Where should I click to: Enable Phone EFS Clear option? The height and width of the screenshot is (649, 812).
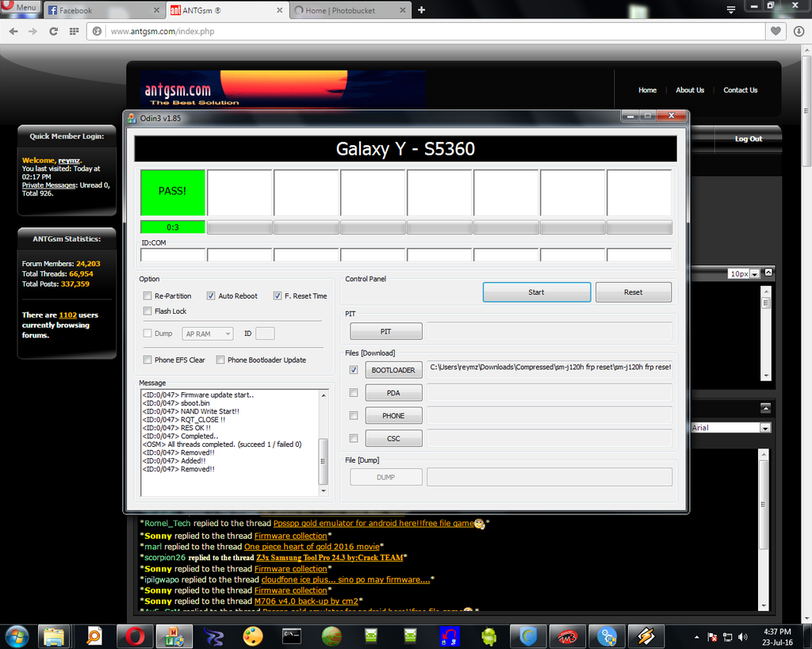[x=147, y=360]
